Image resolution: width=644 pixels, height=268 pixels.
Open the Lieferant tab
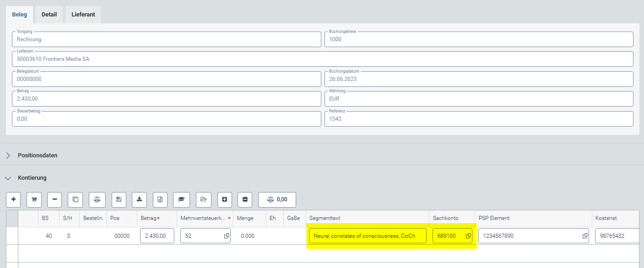(83, 15)
